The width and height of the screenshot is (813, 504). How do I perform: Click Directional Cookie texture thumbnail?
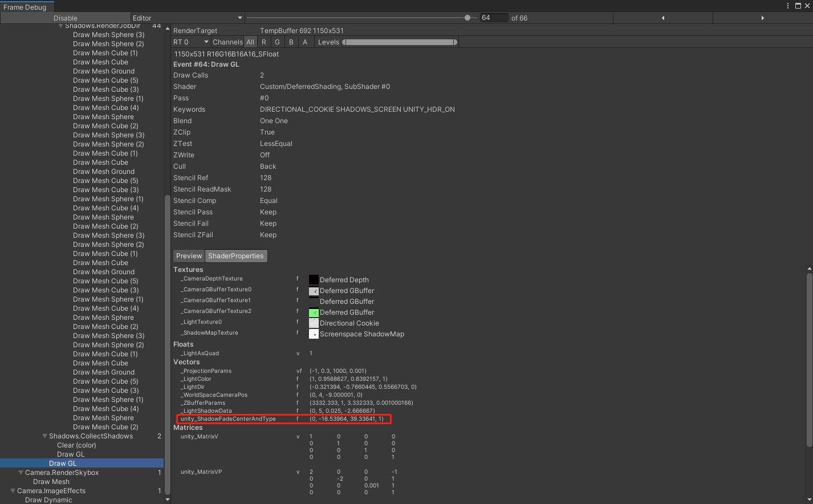tap(314, 323)
